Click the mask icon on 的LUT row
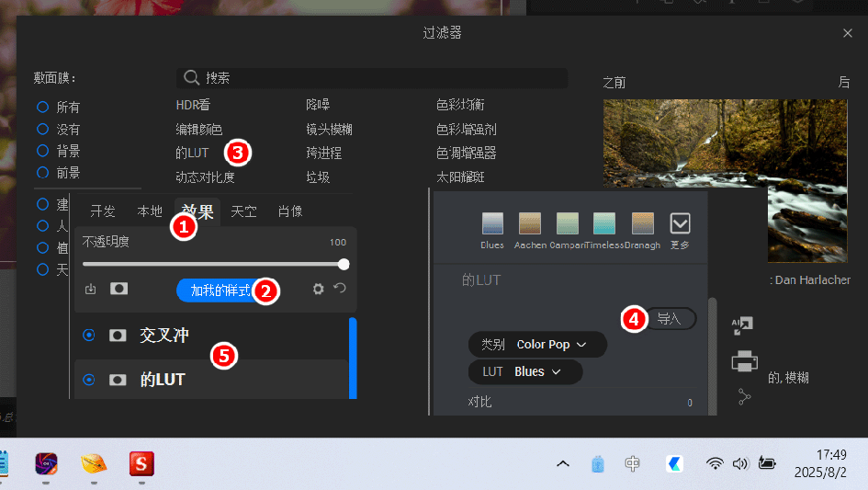This screenshot has width=868, height=490. (118, 380)
